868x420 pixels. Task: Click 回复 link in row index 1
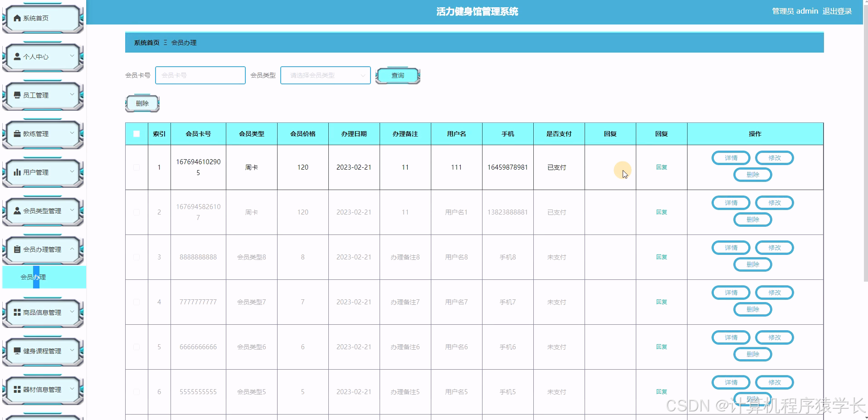(662, 167)
